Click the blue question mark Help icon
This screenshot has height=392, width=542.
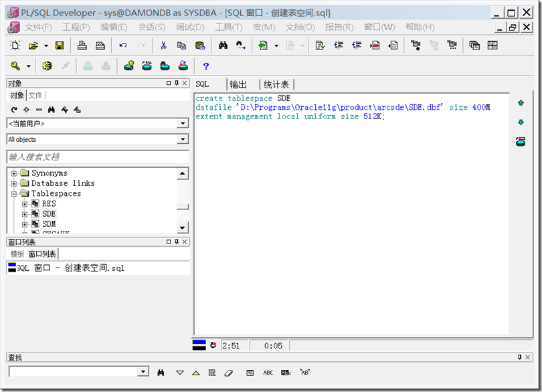click(206, 66)
